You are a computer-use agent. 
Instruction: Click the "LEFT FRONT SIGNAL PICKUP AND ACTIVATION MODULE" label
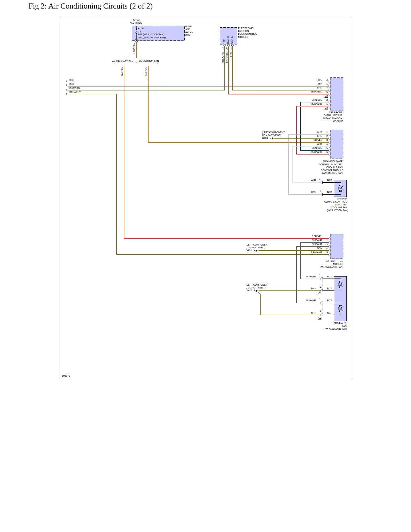tap(332, 117)
